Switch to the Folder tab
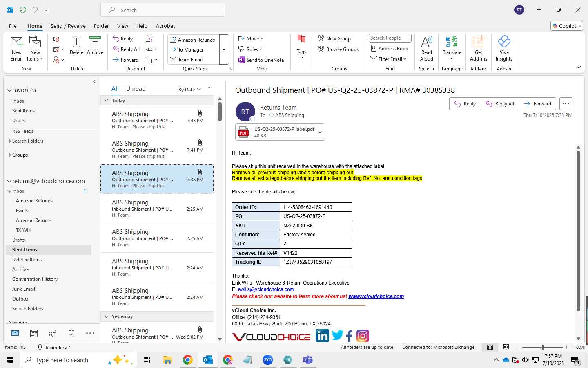Image resolution: width=588 pixels, height=368 pixels. [x=101, y=26]
